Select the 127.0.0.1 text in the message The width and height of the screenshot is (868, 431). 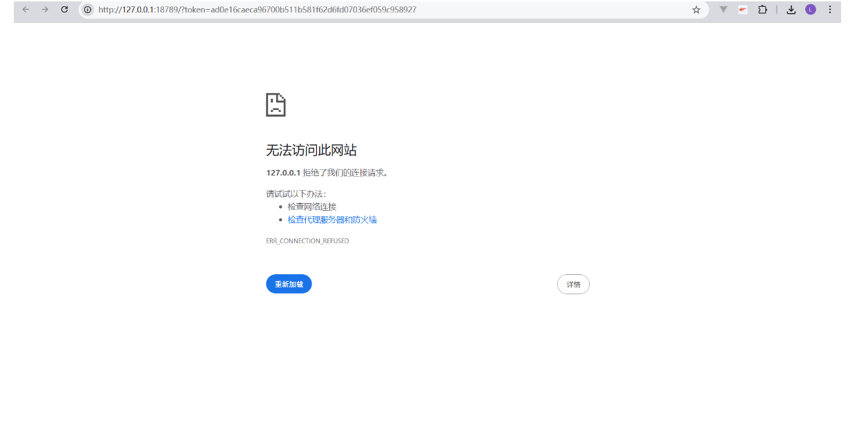pos(282,172)
